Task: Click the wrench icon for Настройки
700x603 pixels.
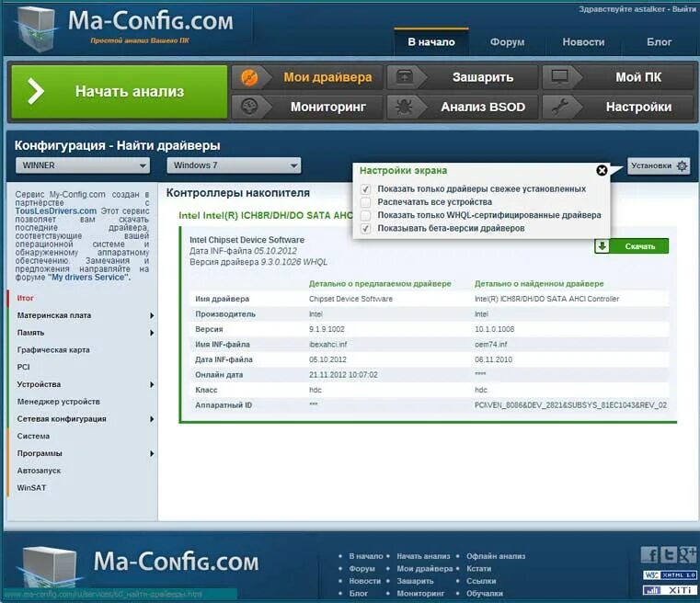Action: click(x=559, y=107)
